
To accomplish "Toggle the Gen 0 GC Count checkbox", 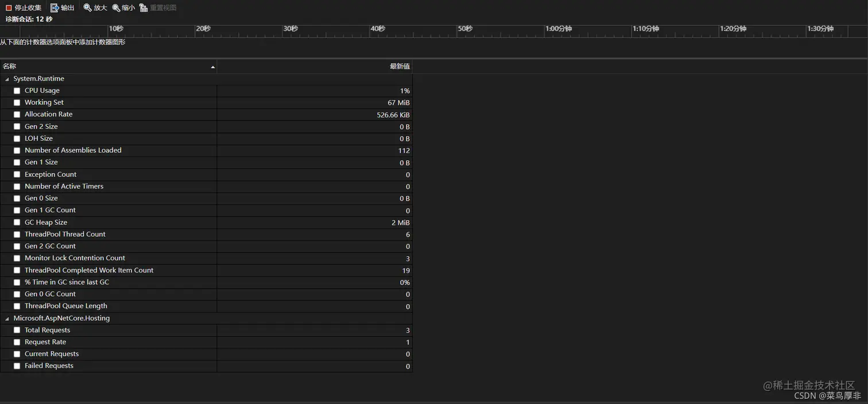I will pyautogui.click(x=17, y=294).
